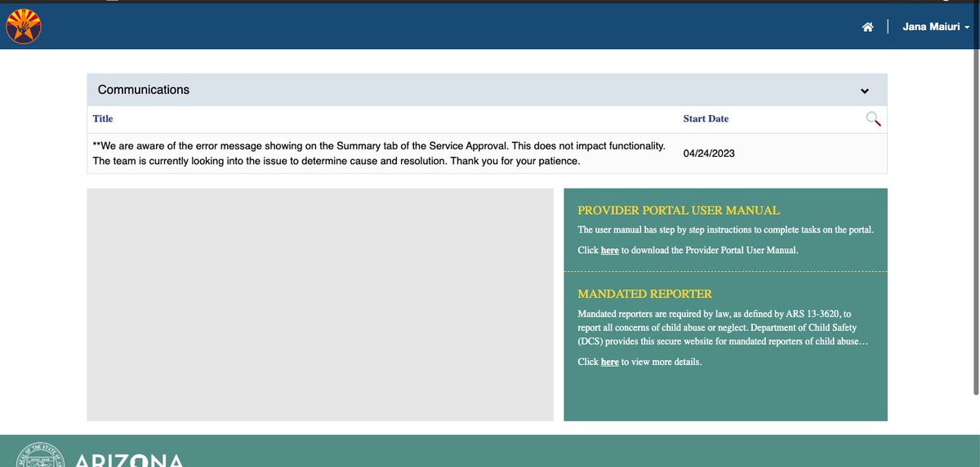980x467 pixels.
Task: Go to home via house icon
Action: [x=868, y=27]
